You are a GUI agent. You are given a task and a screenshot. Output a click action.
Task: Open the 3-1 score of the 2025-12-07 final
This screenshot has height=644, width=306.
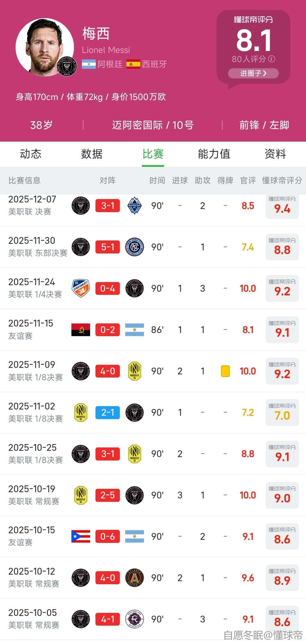[108, 206]
